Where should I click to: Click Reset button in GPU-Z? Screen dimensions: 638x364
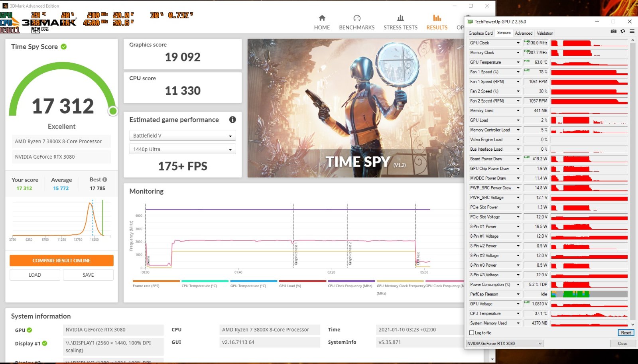coord(626,333)
